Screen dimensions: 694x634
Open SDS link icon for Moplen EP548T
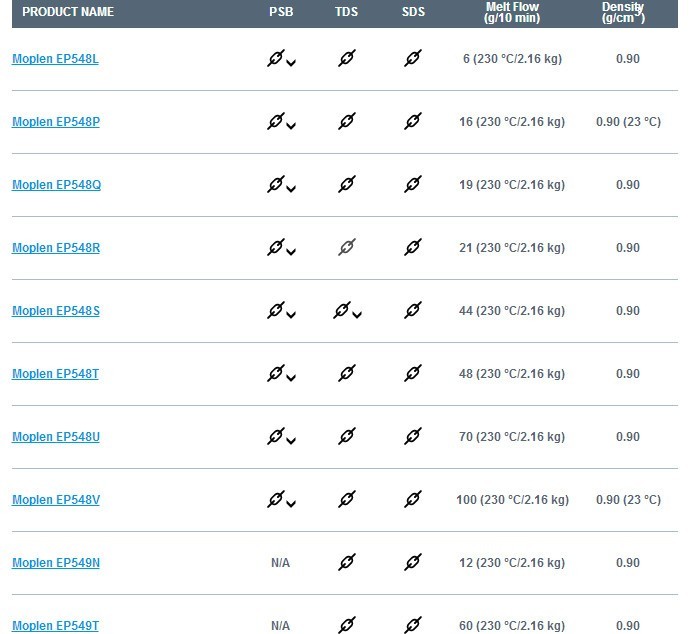coord(413,373)
